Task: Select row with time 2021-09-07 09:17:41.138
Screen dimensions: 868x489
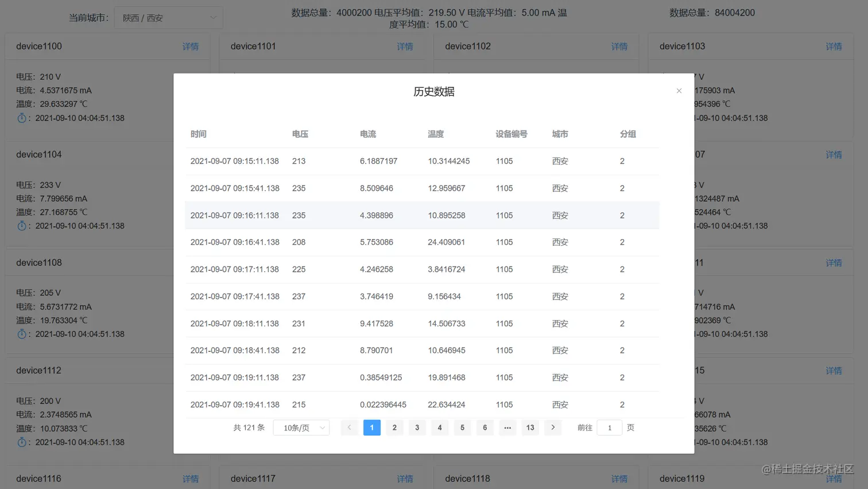Action: 422,297
